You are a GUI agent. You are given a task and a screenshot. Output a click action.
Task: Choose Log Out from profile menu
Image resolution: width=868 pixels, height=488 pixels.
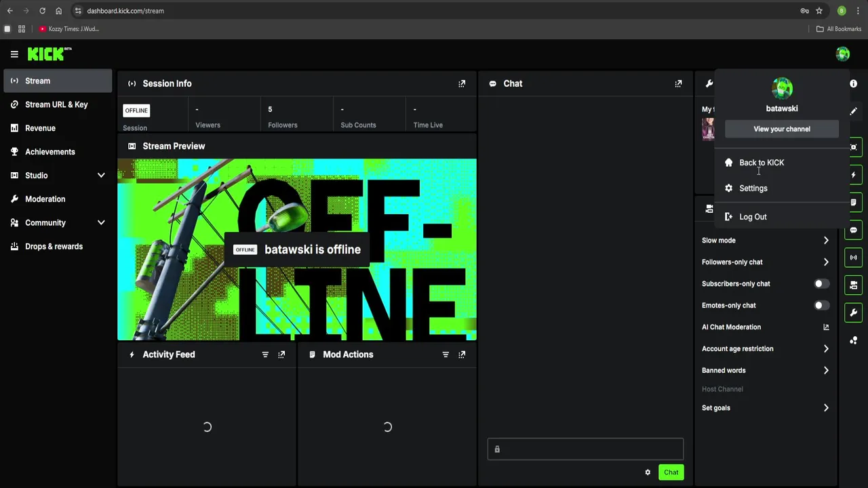(x=782, y=217)
